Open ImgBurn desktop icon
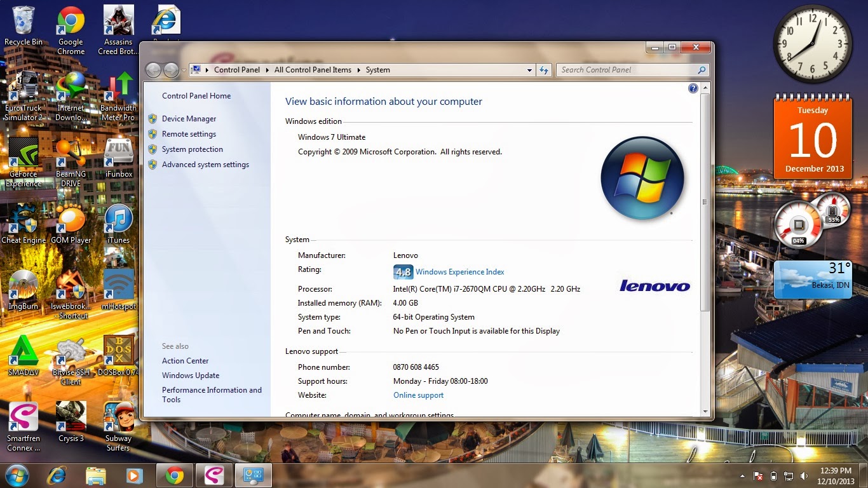This screenshot has height=488, width=868. (x=24, y=290)
